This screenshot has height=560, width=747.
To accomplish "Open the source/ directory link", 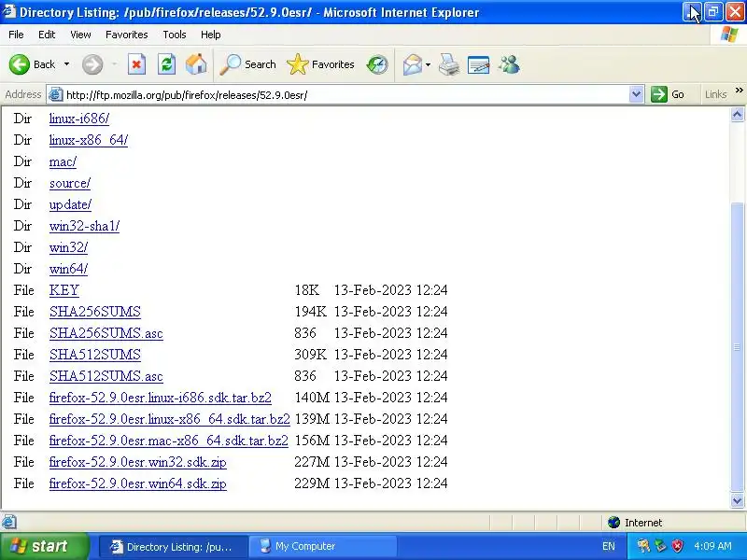I will click(70, 183).
